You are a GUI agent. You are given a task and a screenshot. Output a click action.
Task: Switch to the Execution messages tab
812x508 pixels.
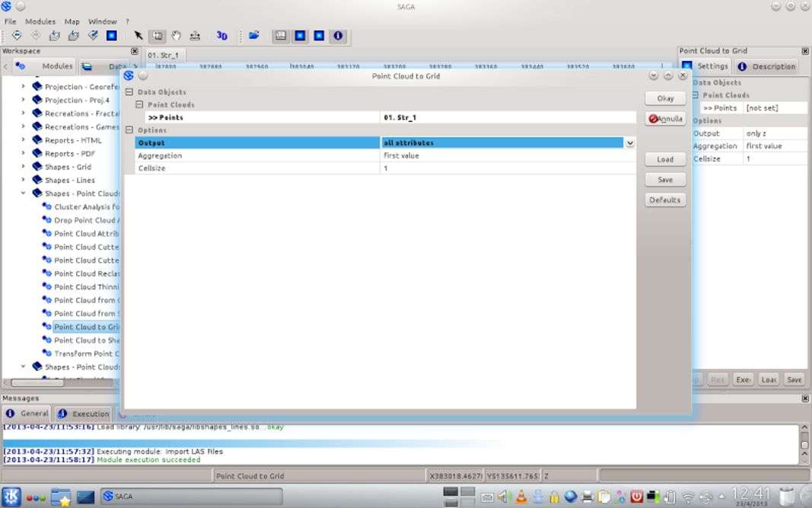pos(84,414)
